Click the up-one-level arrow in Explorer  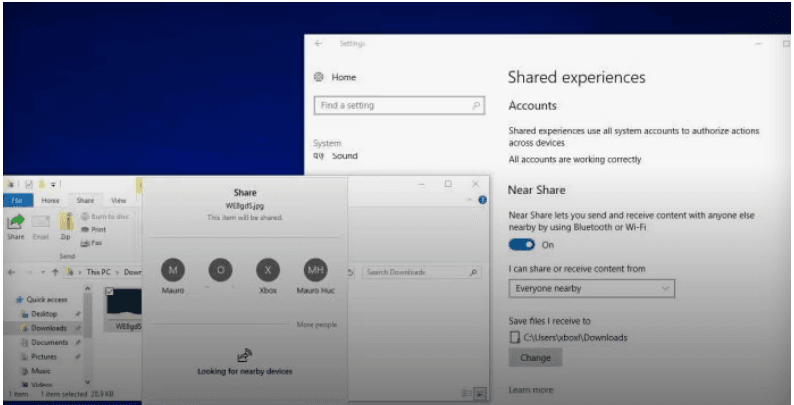click(55, 272)
